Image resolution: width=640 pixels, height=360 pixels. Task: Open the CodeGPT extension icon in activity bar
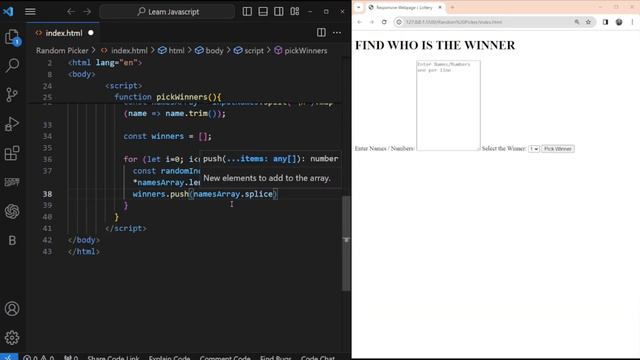[12, 182]
